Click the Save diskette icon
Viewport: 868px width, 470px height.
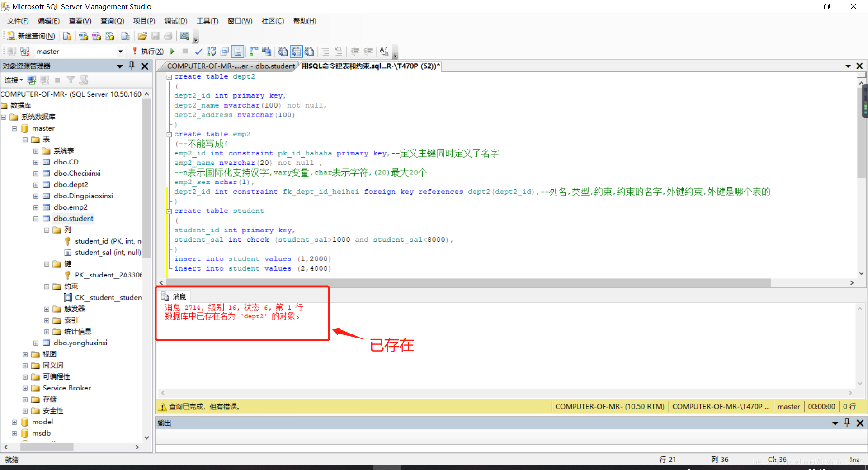(155, 36)
